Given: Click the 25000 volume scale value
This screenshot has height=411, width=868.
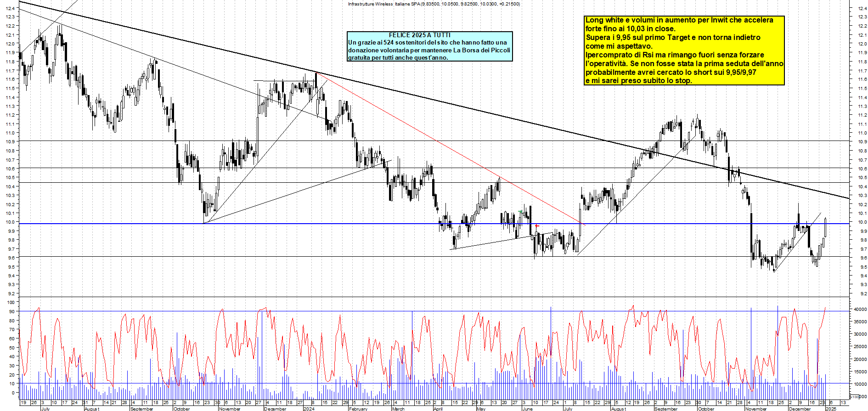Looking at the screenshot, I should coord(860,346).
